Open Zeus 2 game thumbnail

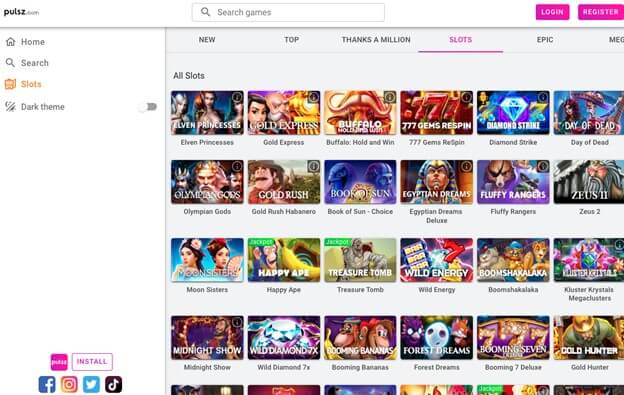pyautogui.click(x=589, y=182)
